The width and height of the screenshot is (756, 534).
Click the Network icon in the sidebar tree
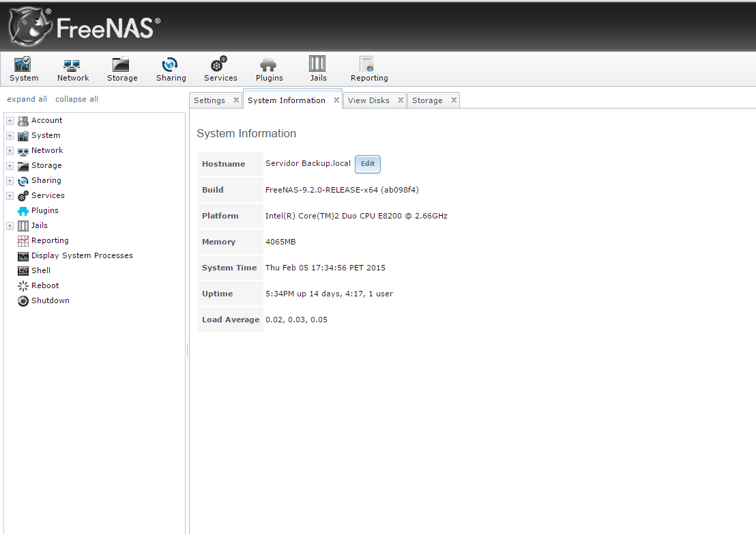pos(23,151)
